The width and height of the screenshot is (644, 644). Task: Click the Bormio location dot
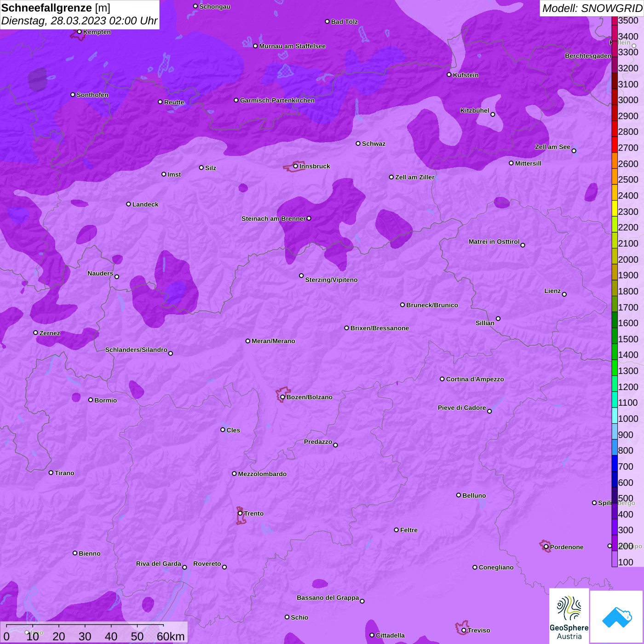tap(91, 400)
